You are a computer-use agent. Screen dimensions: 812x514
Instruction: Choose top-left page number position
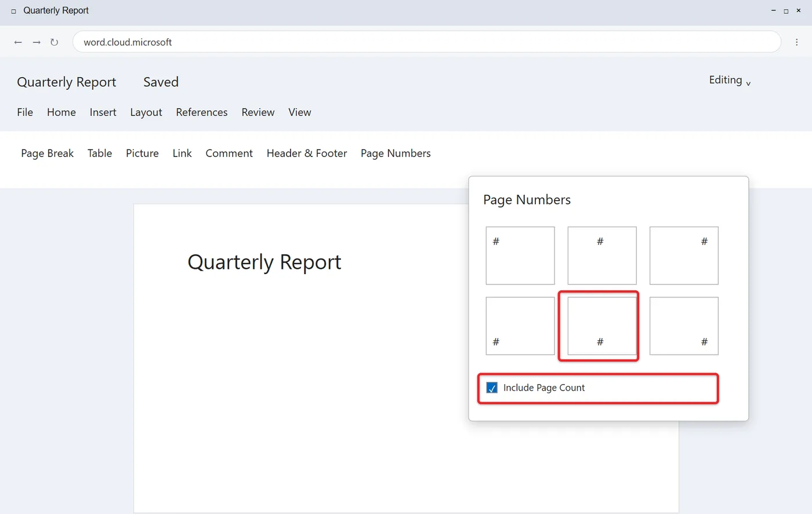coord(520,256)
